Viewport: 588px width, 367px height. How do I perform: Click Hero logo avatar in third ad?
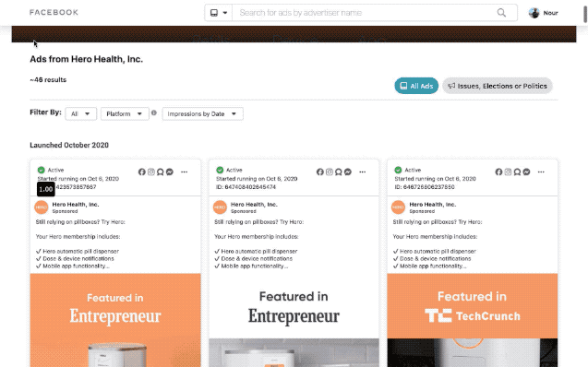click(x=398, y=207)
